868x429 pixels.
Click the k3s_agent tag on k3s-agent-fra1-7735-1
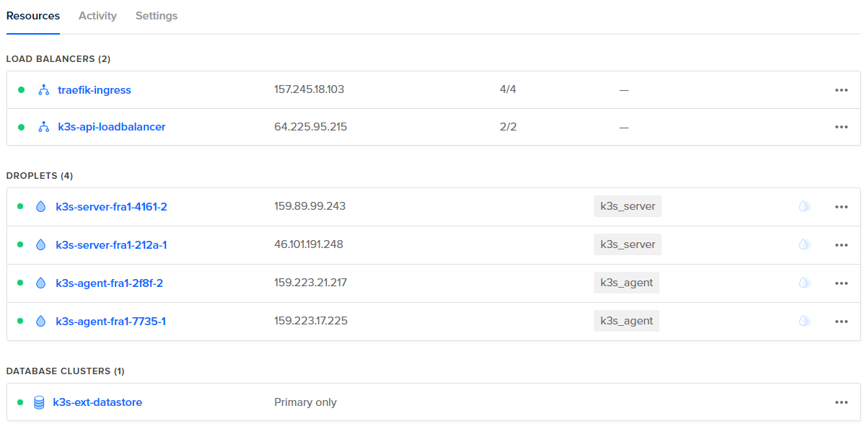click(626, 321)
